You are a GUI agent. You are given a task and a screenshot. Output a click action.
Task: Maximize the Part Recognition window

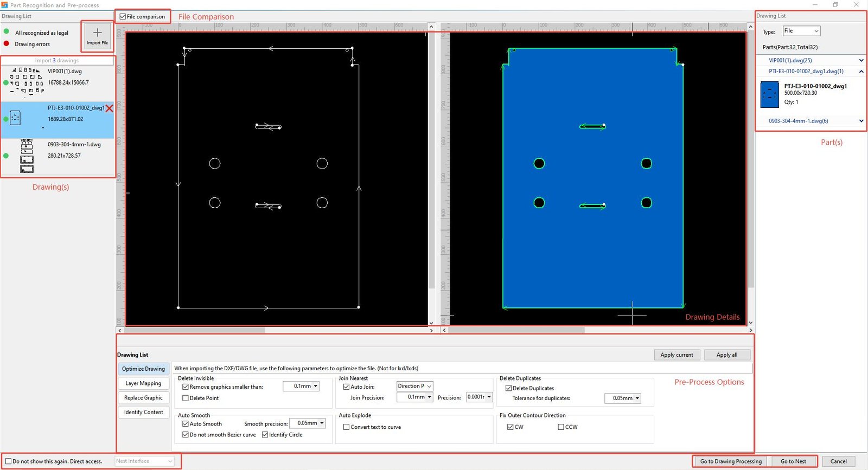point(835,5)
